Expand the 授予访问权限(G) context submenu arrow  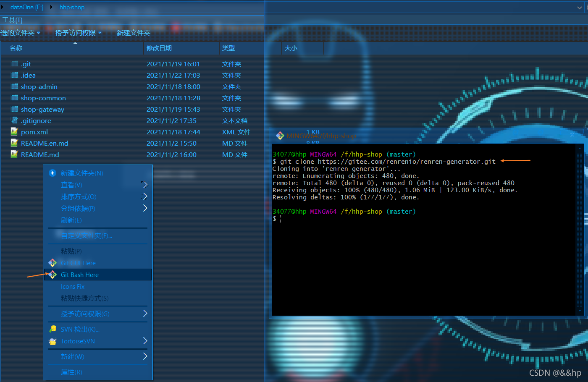pos(145,313)
